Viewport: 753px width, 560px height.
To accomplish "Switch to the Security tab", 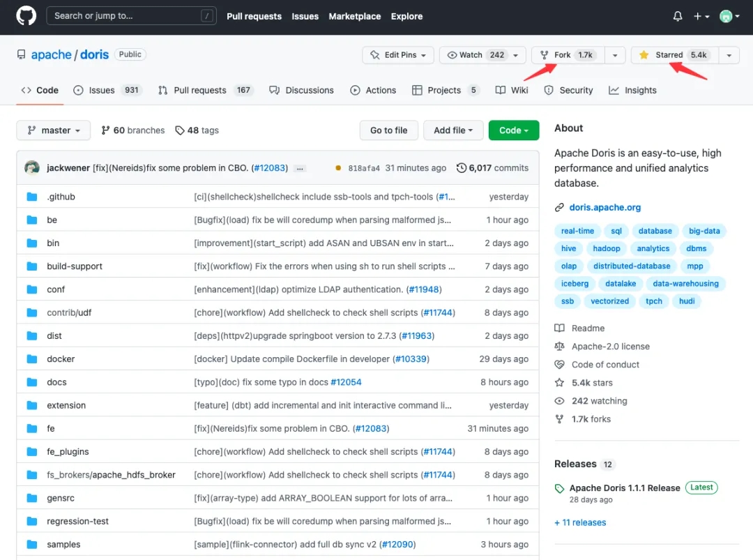I will click(569, 90).
